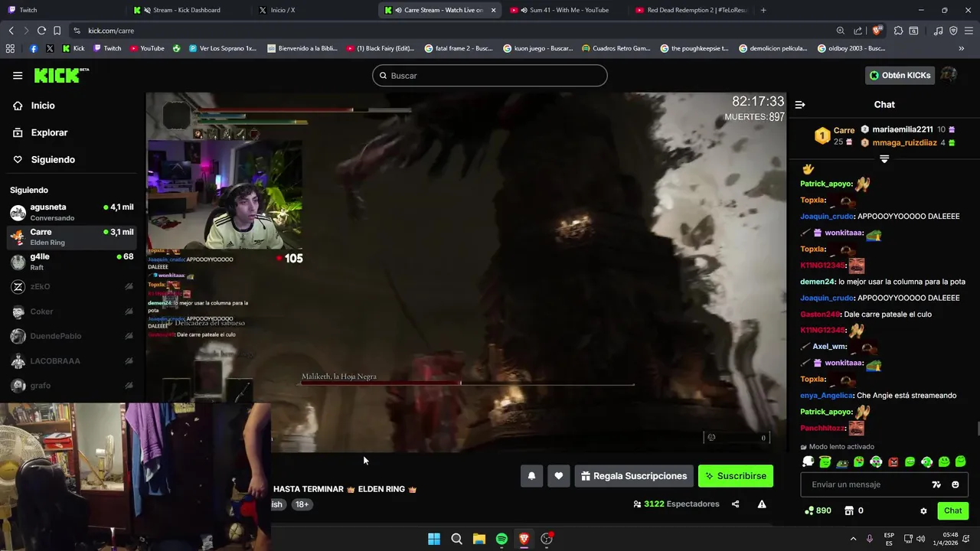Click the 18+ tag under the stream title
Screen dimensions: 980x551
302,504
